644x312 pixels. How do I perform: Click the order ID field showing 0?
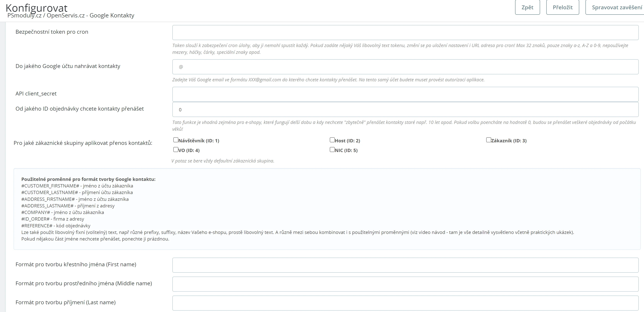(x=405, y=109)
